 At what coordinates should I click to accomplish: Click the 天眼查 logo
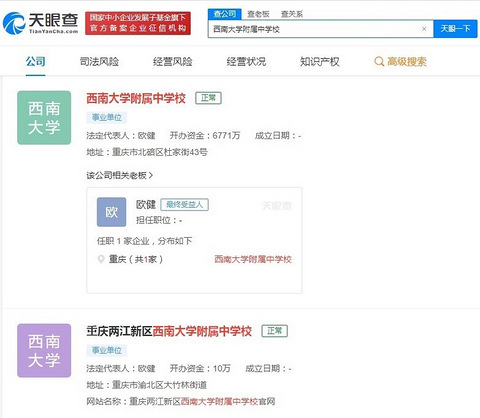click(x=41, y=23)
